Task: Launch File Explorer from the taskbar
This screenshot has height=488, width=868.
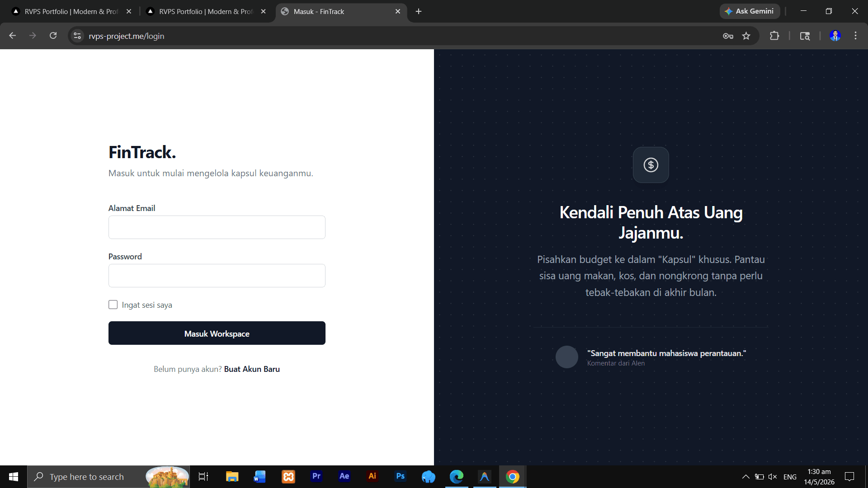Action: (232, 477)
